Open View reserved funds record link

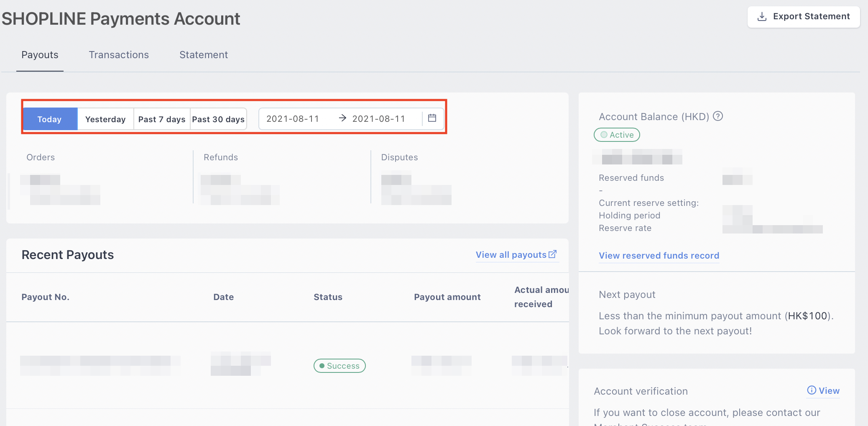[659, 256]
